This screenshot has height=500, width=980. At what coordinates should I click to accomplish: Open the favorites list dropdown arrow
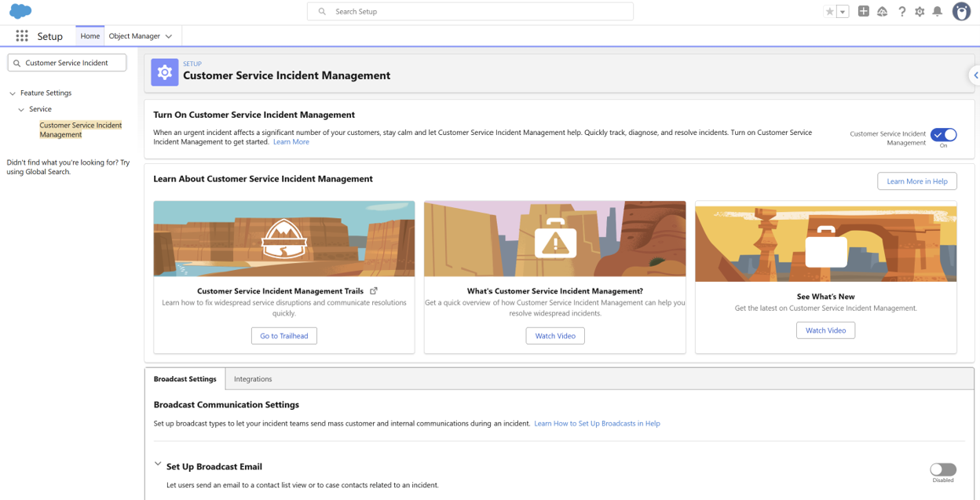point(843,12)
